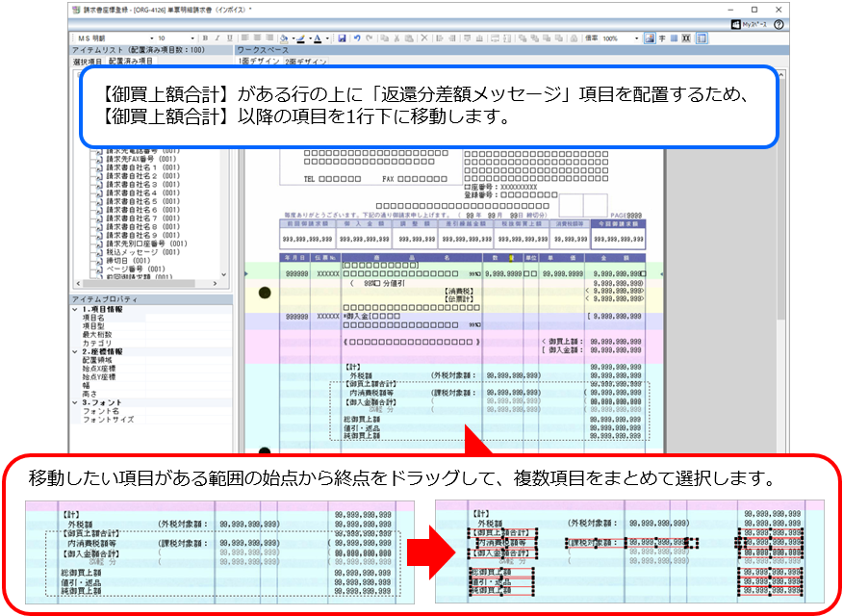Set text alignment to left
843x616 pixels.
pos(245,38)
